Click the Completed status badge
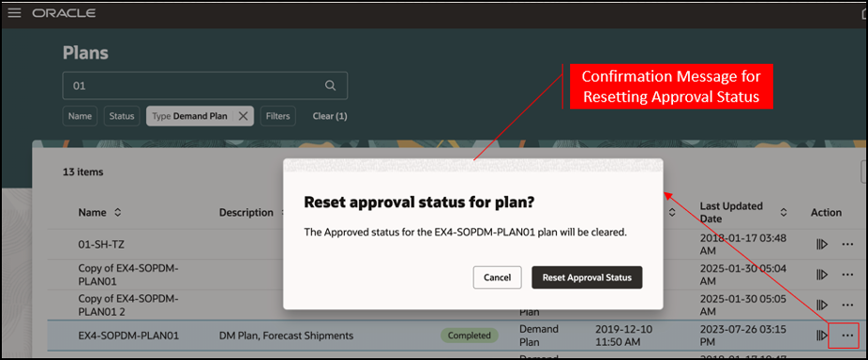 [470, 335]
